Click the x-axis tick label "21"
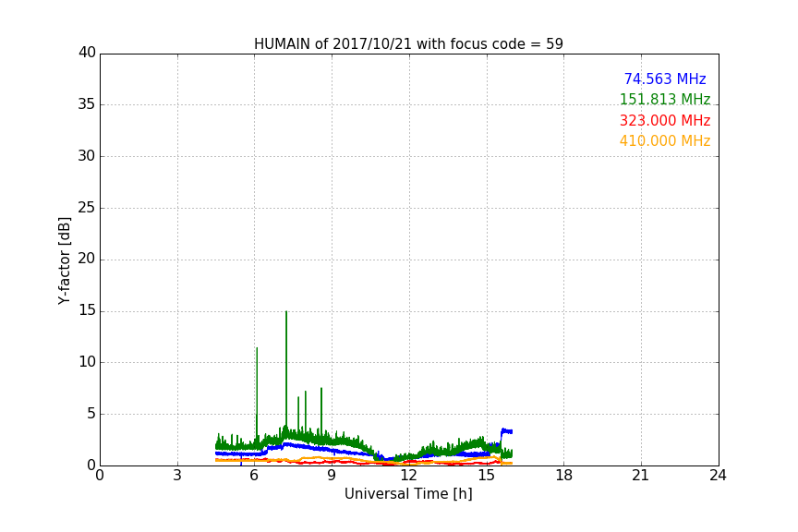This screenshot has height=532, width=798. pos(641,476)
